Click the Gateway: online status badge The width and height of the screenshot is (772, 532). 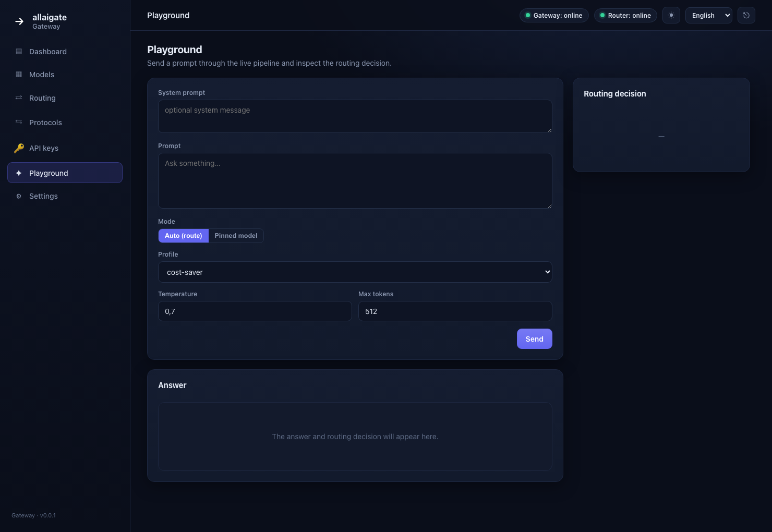click(x=554, y=15)
